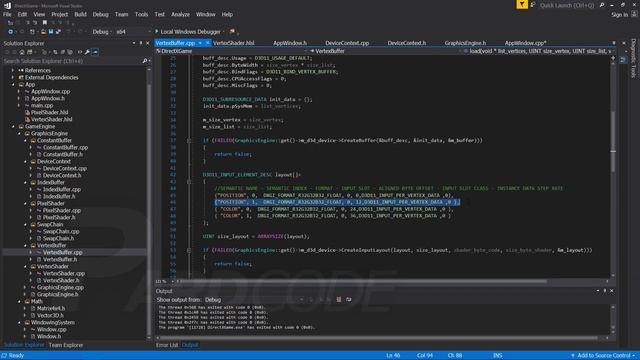Click the Open File folder icon in the toolbar

[x=43, y=31]
